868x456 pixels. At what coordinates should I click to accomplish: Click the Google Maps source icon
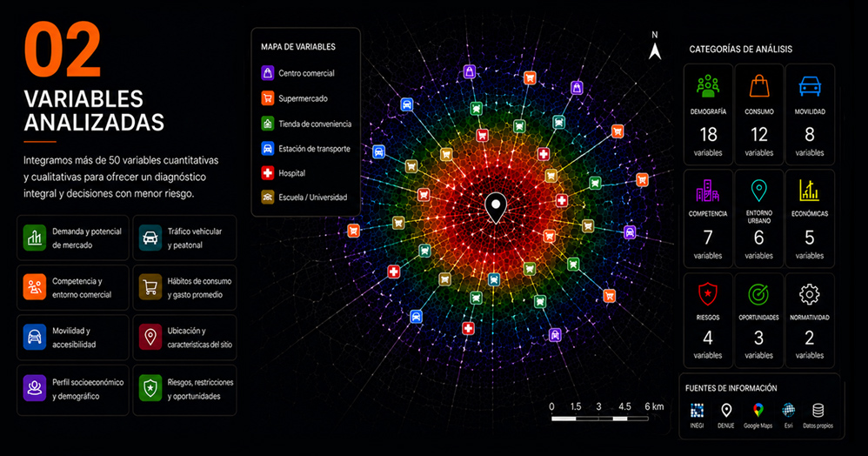click(758, 411)
